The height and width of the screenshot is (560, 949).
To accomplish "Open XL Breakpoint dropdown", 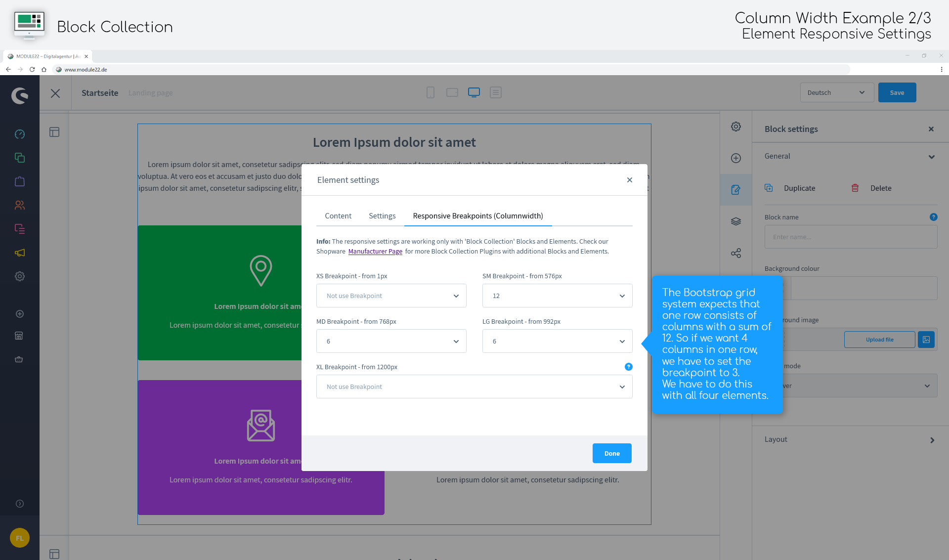I will tap(474, 387).
